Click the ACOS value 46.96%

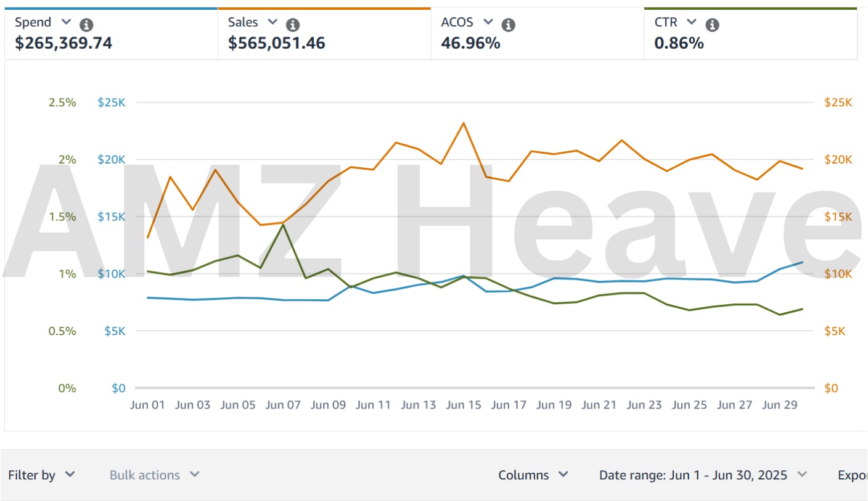coord(471,43)
